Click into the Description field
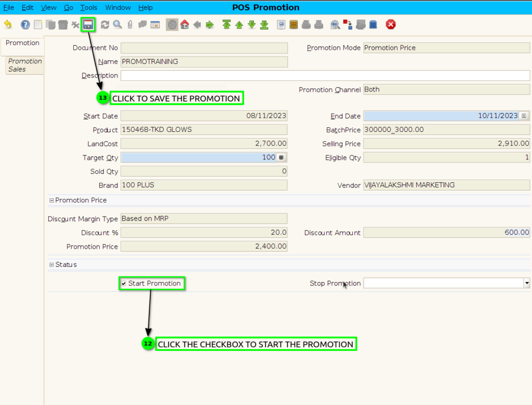This screenshot has height=405, width=532. point(325,76)
